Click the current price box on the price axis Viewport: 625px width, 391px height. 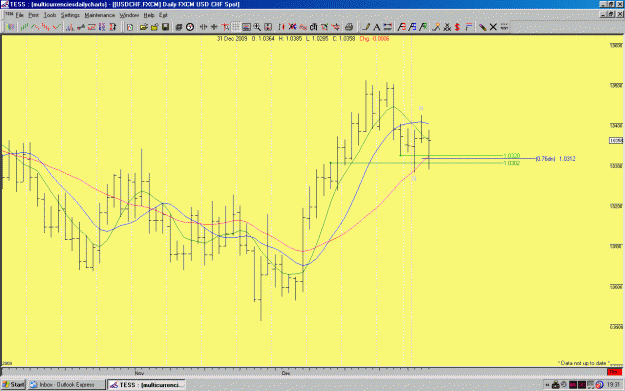click(x=616, y=141)
